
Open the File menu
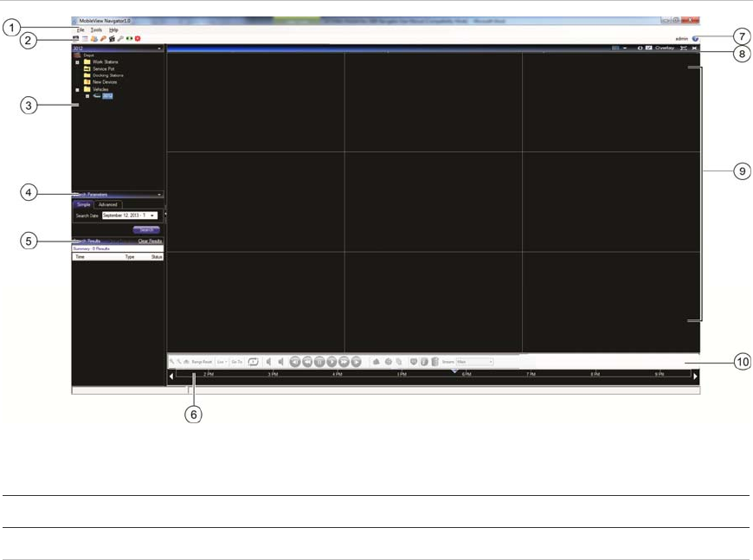[80, 29]
